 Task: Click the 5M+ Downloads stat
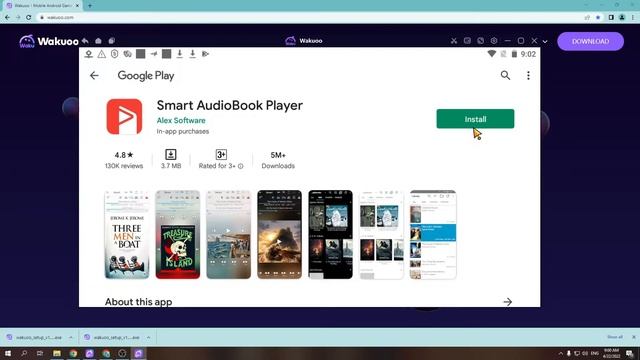278,160
